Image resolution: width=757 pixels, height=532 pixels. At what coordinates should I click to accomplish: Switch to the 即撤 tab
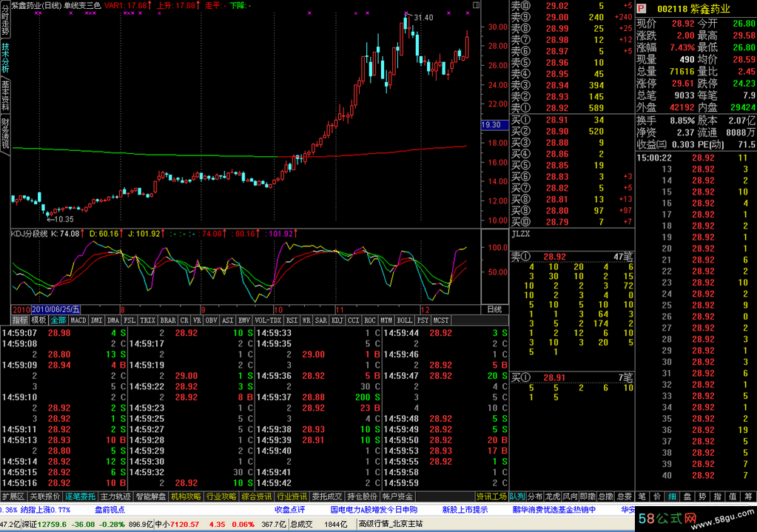pyautogui.click(x=588, y=496)
